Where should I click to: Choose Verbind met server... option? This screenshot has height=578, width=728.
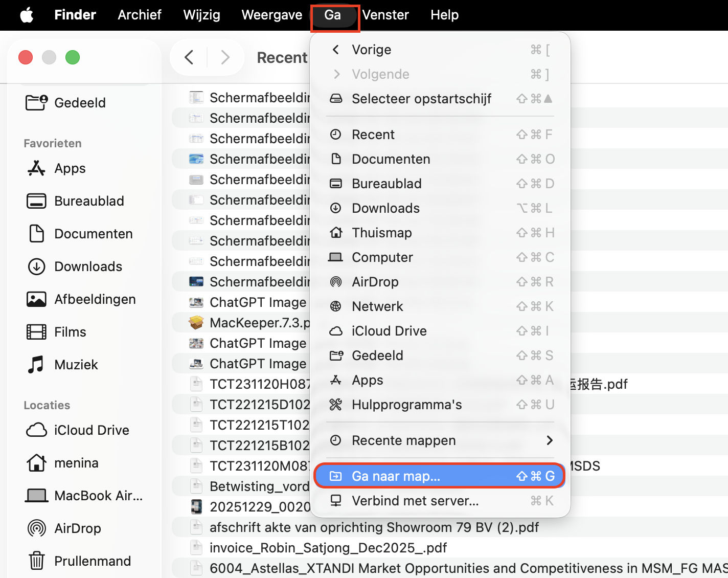pos(415,501)
